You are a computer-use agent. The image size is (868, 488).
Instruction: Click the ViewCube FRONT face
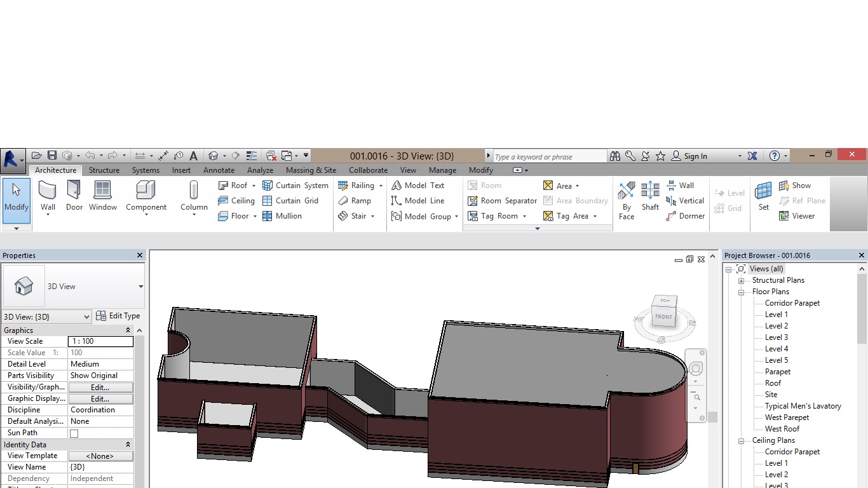663,316
